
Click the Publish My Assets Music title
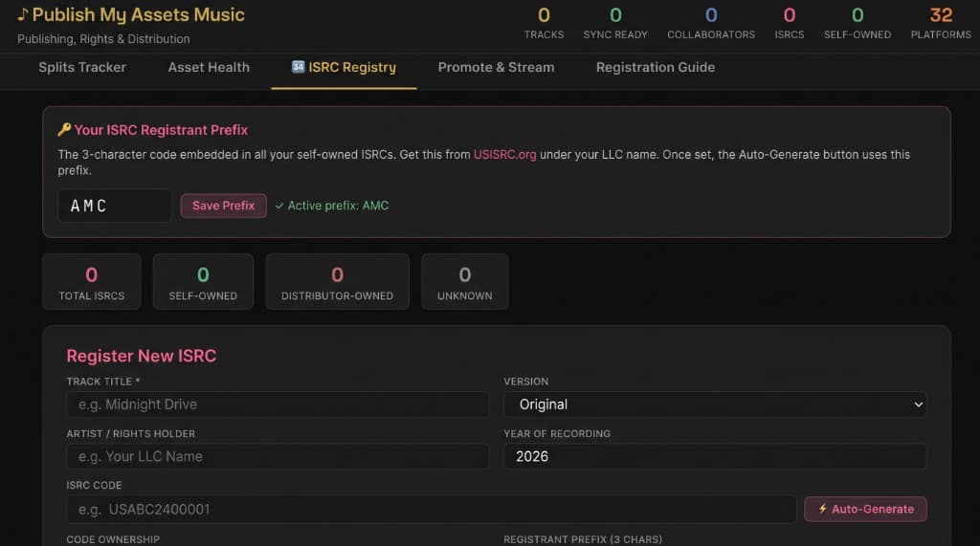[138, 15]
